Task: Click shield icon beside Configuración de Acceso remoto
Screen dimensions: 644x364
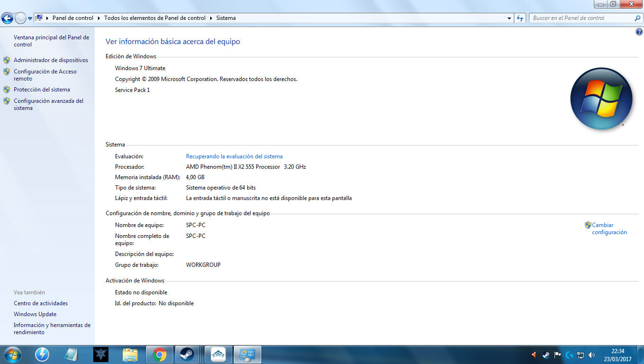Action: pos(7,72)
